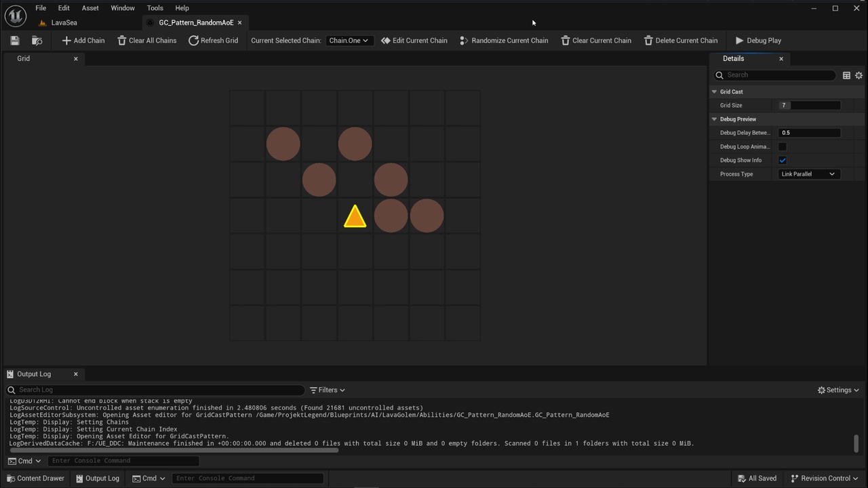The height and width of the screenshot is (488, 868).
Task: Collapse the Debug Preview section
Action: [714, 119]
